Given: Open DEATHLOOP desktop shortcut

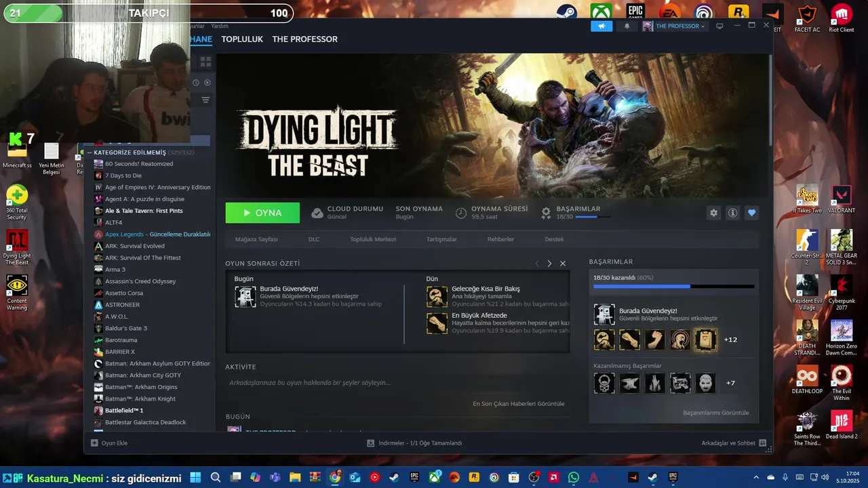Looking at the screenshot, I should coord(807,380).
